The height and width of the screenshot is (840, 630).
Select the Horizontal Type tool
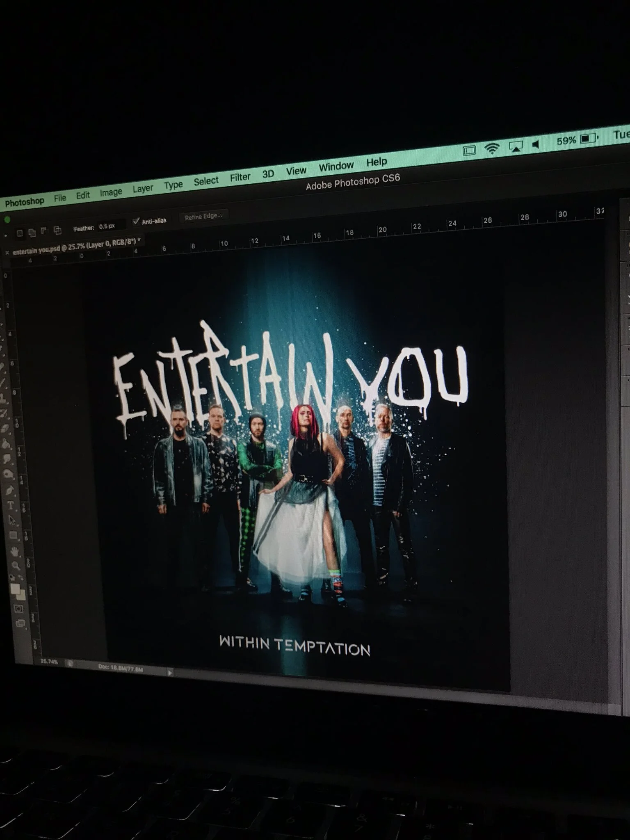pos(11,505)
